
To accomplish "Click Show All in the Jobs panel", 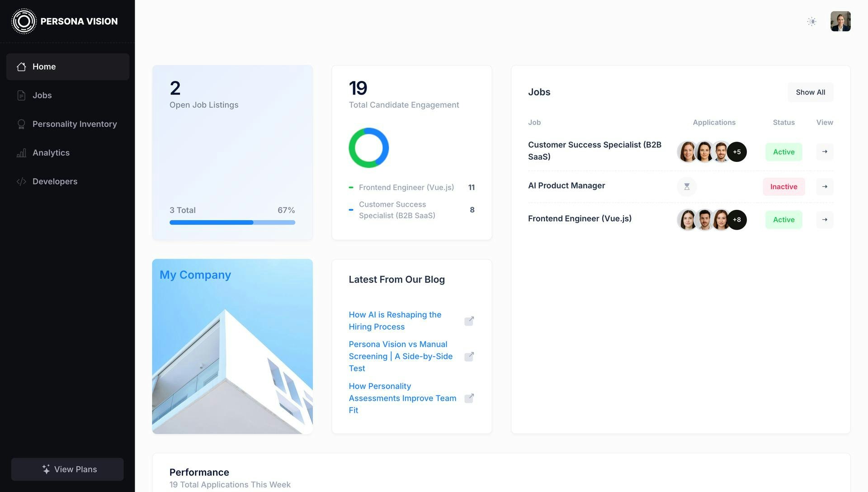I will [810, 92].
